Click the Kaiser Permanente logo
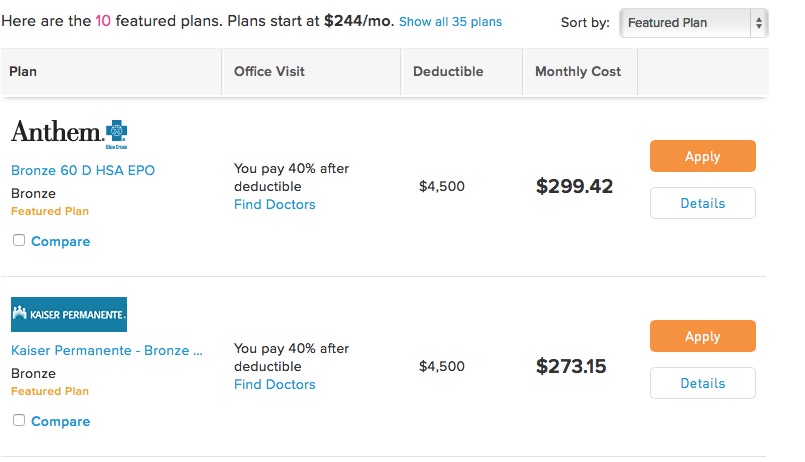This screenshot has width=805, height=462. pos(69,314)
